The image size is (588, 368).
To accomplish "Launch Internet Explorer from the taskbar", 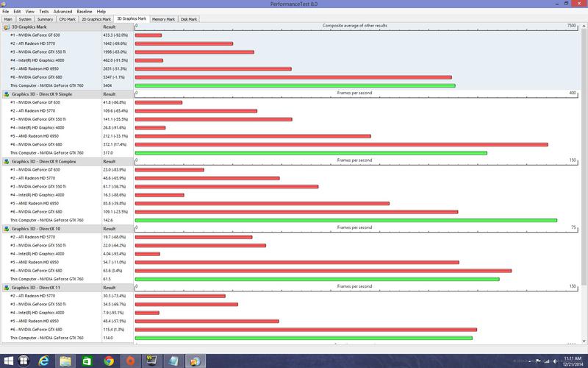I will tap(44, 361).
